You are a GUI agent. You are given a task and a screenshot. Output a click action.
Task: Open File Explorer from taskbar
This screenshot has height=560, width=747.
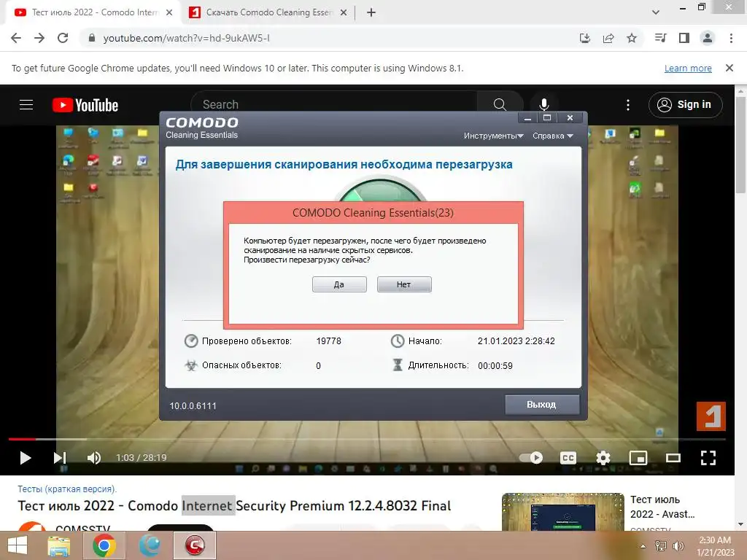59,545
